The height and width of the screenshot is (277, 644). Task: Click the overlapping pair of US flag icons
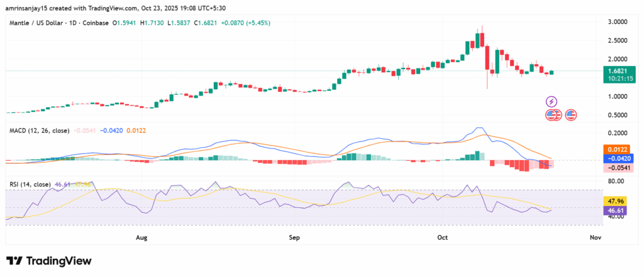tap(553, 115)
